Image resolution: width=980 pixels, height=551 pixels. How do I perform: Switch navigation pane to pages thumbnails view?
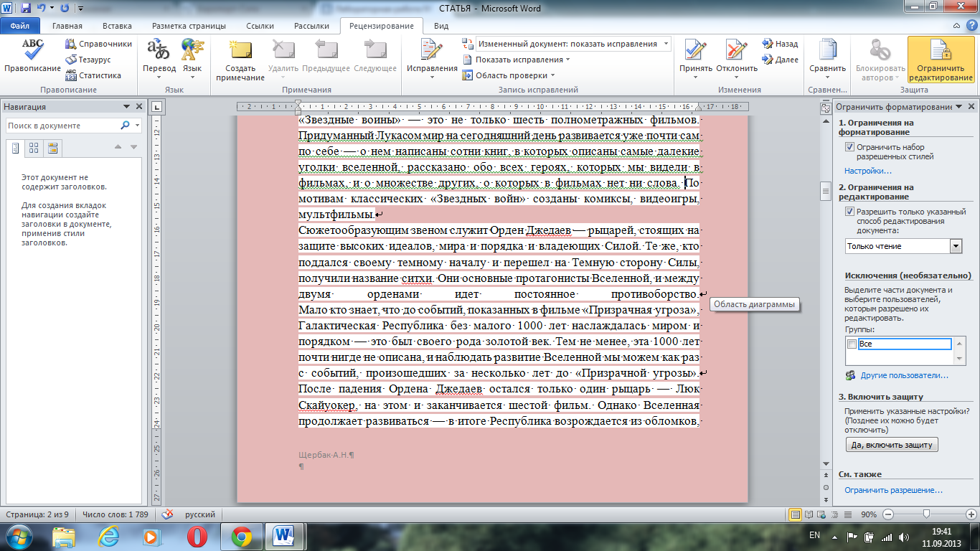pos(34,148)
